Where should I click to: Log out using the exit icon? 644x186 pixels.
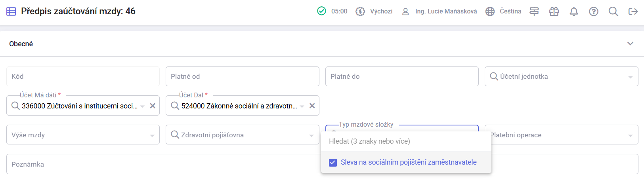pyautogui.click(x=633, y=11)
